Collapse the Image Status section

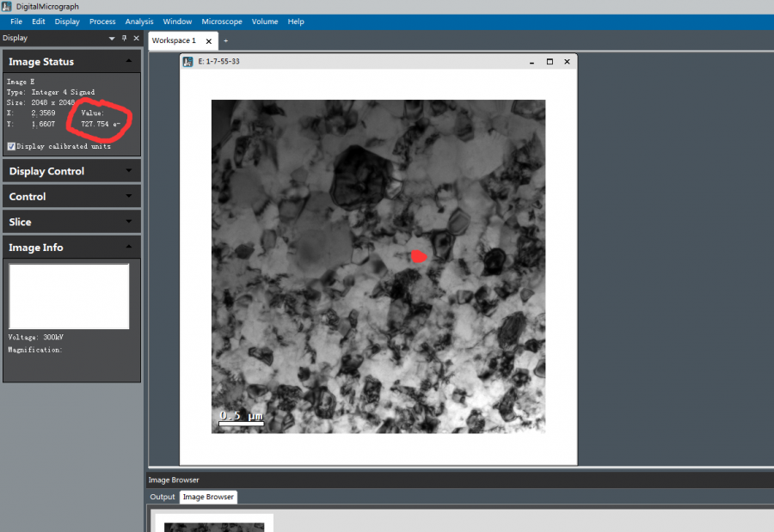tap(129, 61)
